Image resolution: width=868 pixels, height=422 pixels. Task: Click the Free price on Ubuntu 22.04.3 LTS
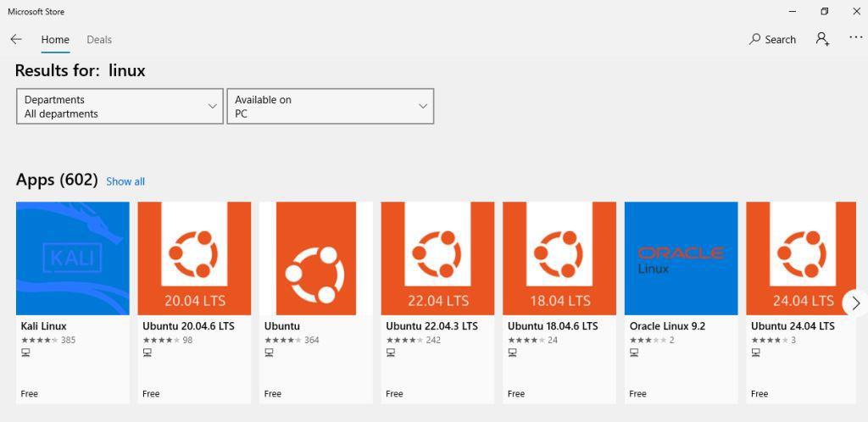pyautogui.click(x=395, y=394)
